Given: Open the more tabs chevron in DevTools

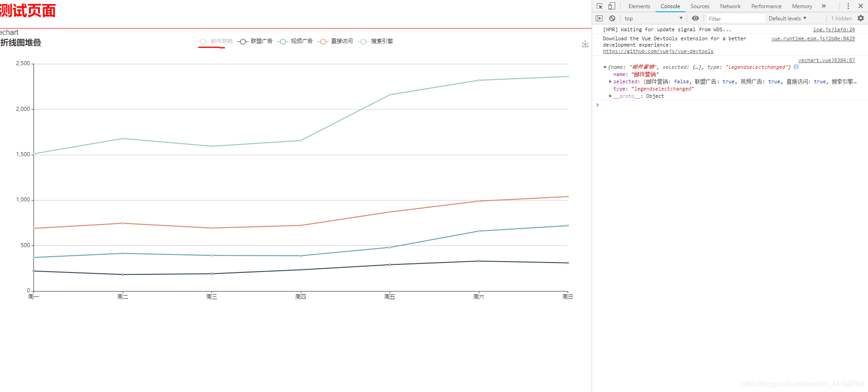Looking at the screenshot, I should 824,6.
